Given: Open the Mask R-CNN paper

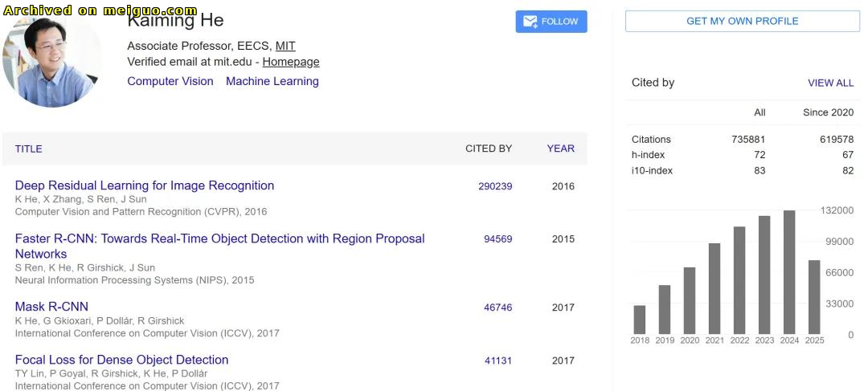Looking at the screenshot, I should click(x=51, y=307).
